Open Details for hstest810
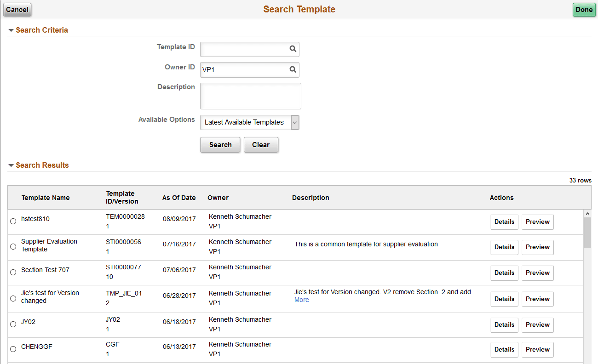The image size is (598, 364). coord(504,222)
